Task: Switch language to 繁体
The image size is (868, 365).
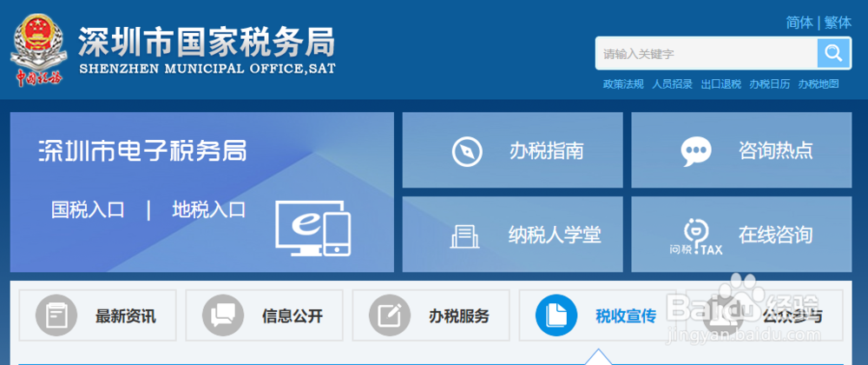Action: tap(838, 23)
